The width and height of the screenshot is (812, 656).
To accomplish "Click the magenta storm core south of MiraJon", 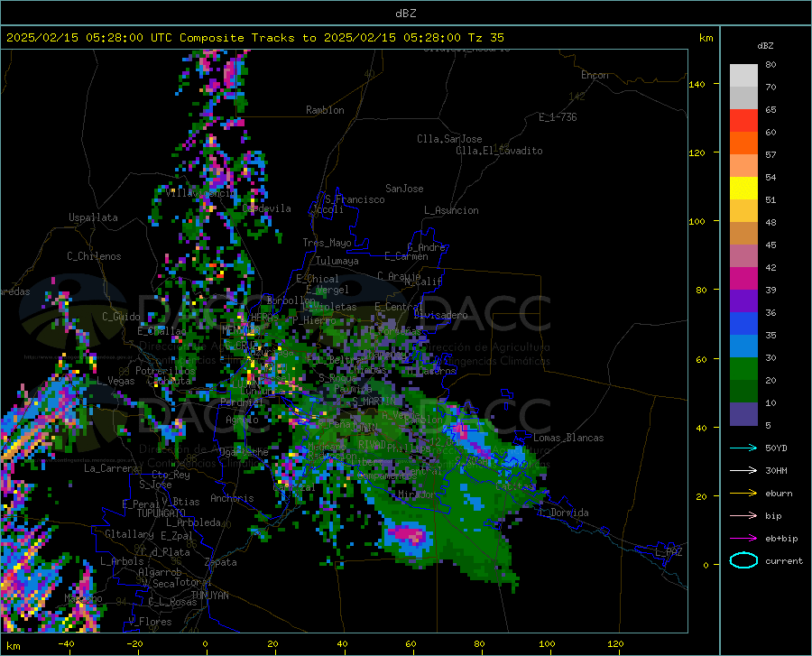I will [x=409, y=535].
